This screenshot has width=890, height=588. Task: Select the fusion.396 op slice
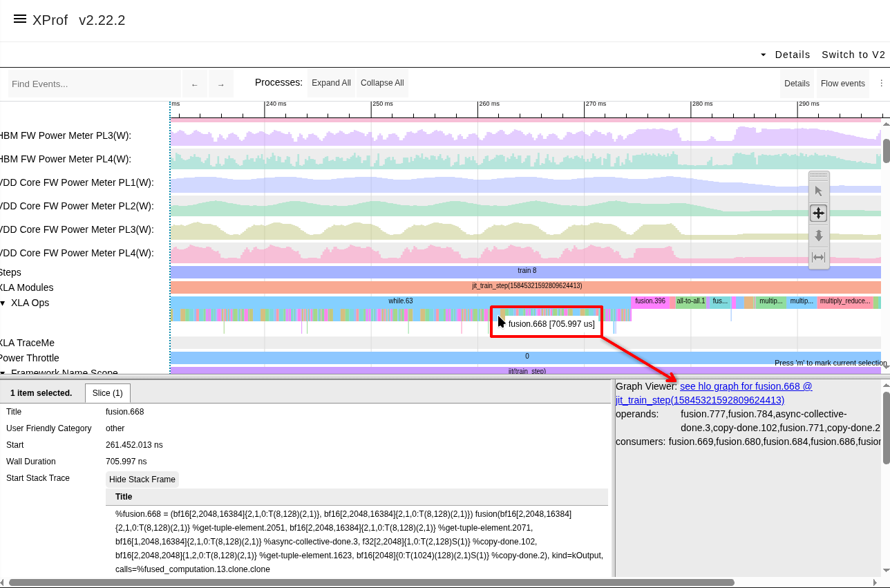[x=650, y=301]
